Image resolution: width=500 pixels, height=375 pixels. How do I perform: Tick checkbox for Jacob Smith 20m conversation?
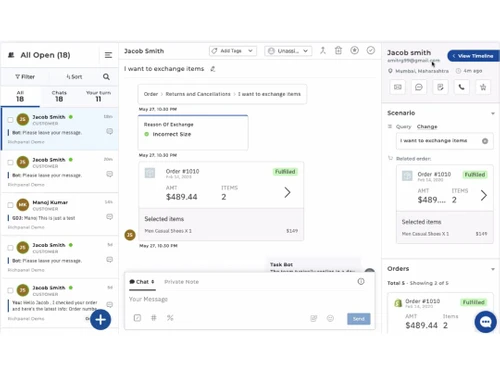pos(10,162)
